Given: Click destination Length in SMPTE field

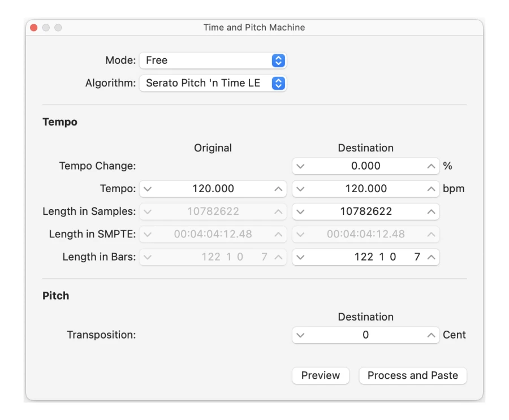Looking at the screenshot, I should tap(366, 235).
